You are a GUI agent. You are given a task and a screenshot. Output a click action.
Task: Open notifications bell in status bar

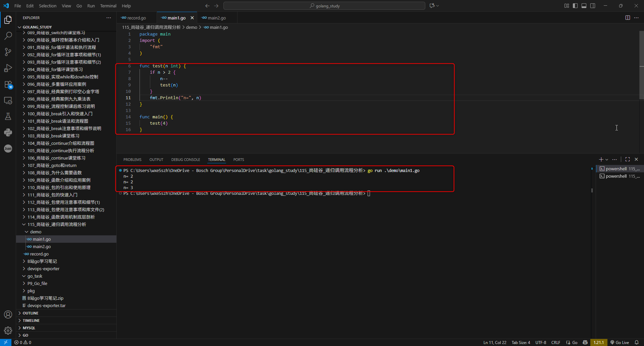click(x=637, y=342)
